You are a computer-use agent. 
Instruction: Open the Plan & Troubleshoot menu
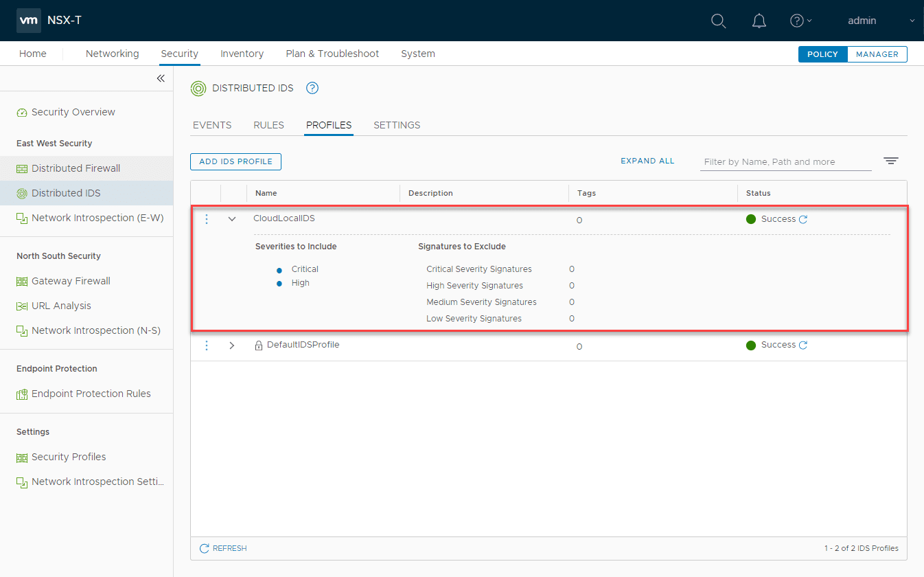point(332,54)
